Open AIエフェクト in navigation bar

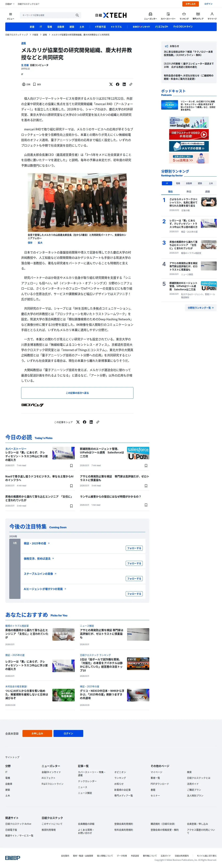point(162,27)
